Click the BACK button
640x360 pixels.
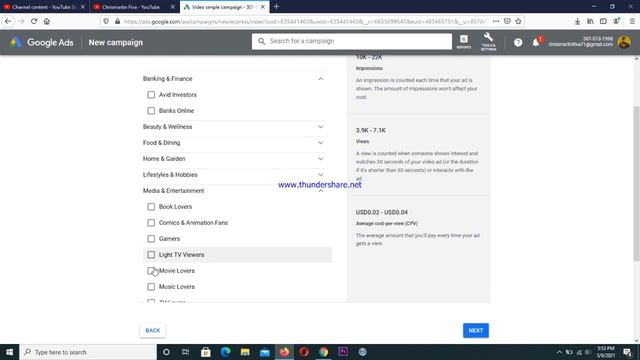click(153, 330)
